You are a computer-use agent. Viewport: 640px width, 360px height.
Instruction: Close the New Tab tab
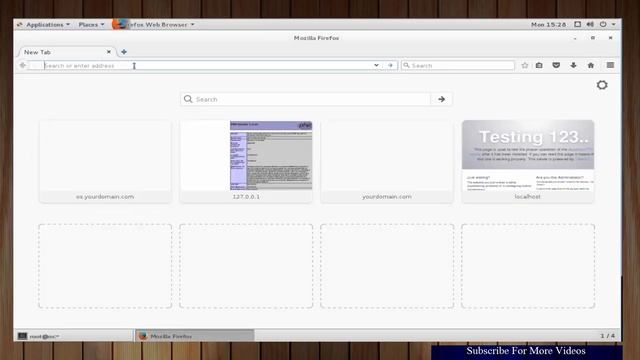point(109,52)
